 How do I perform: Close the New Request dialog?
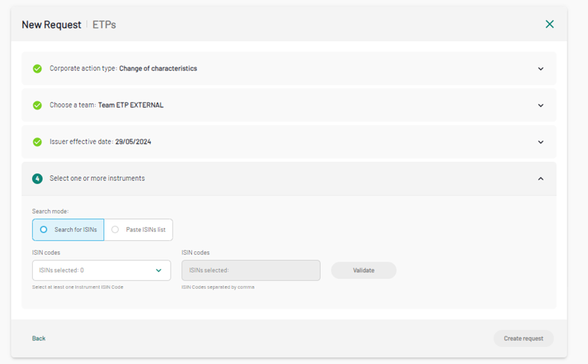pos(549,25)
